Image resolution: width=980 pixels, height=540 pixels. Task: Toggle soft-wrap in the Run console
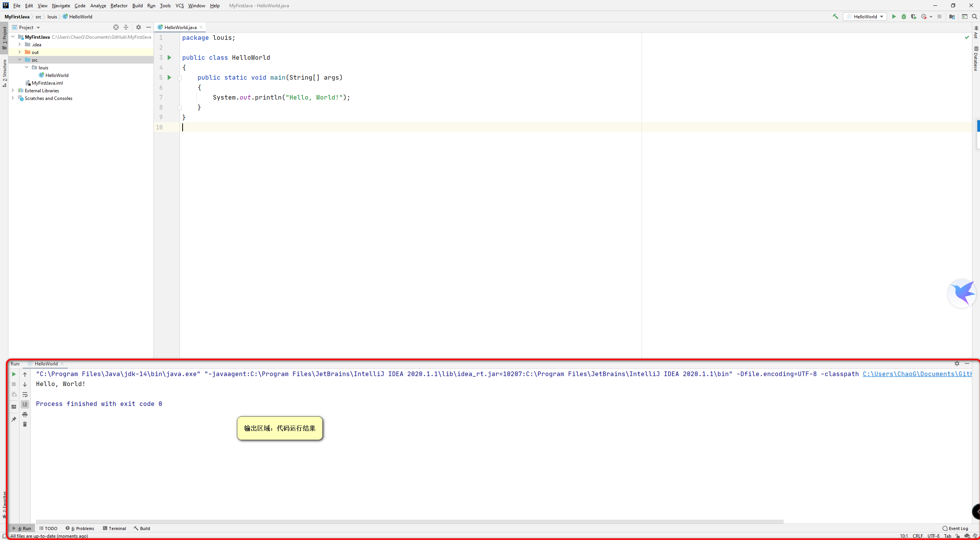tap(25, 394)
